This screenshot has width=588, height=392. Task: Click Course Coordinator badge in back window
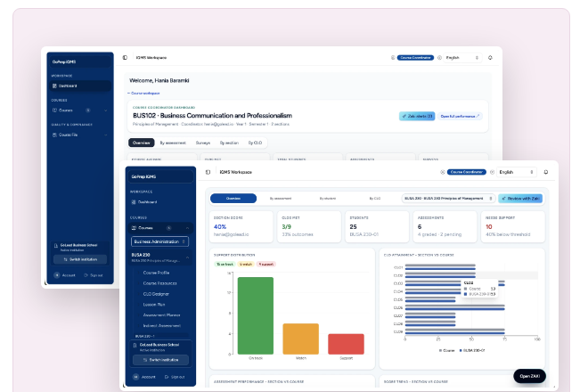(415, 57)
